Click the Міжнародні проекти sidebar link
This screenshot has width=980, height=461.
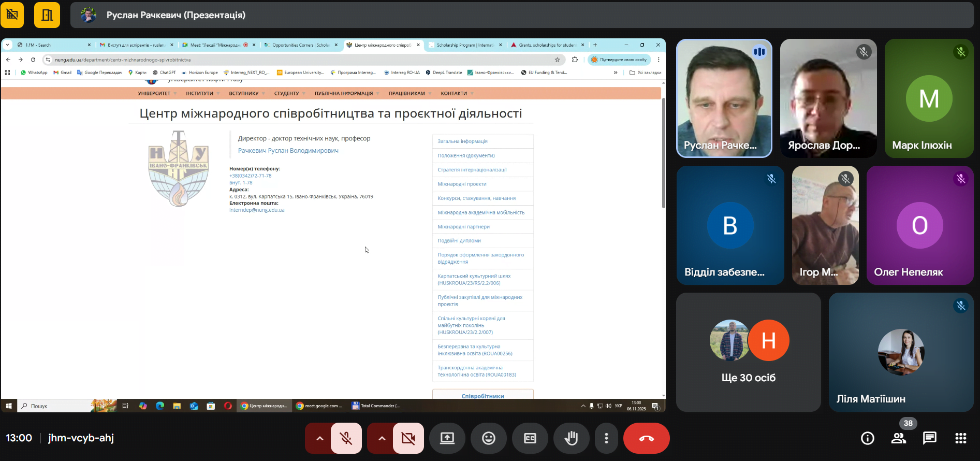click(462, 184)
